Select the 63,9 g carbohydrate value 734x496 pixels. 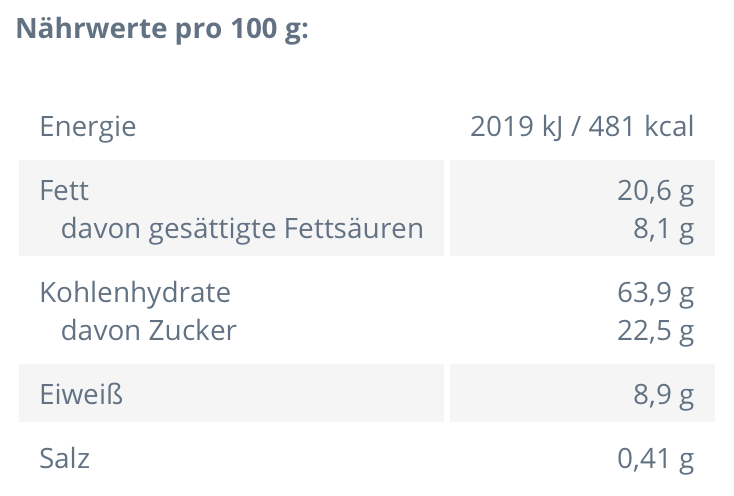tap(655, 292)
